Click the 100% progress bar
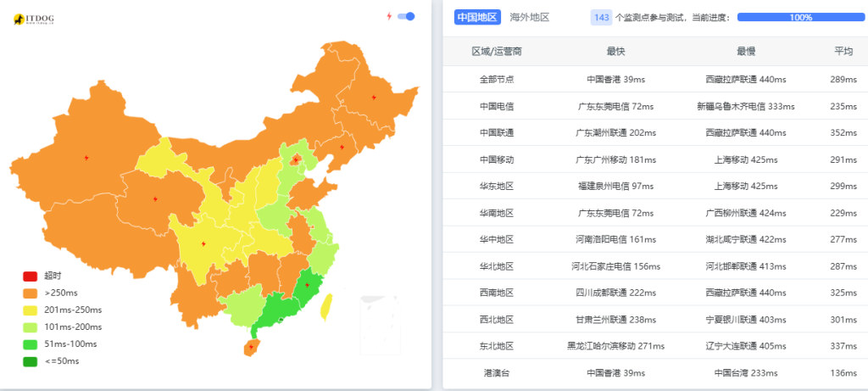868x391 pixels. [x=800, y=17]
